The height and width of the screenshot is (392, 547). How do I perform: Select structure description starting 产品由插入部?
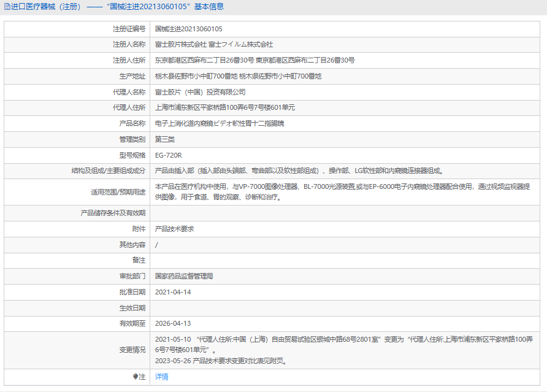click(299, 171)
